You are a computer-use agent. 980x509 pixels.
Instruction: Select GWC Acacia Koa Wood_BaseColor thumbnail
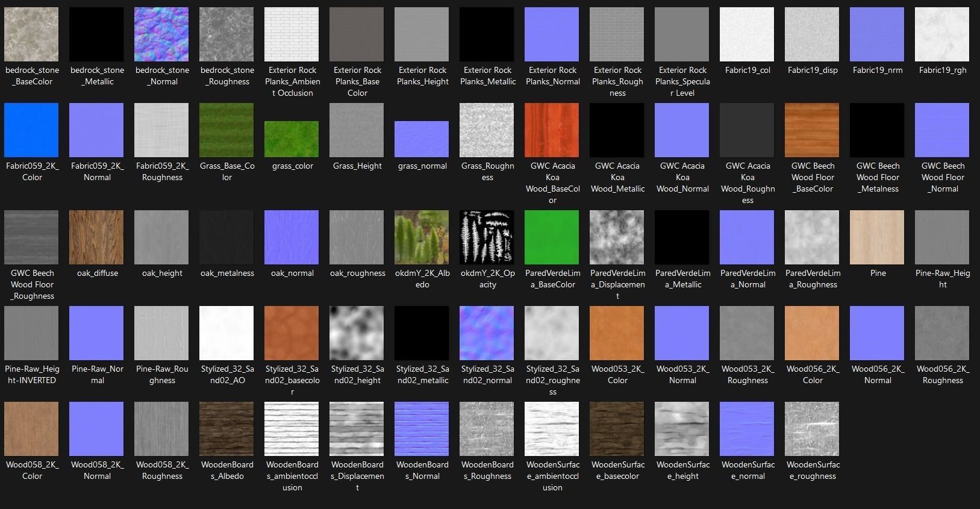pos(552,130)
